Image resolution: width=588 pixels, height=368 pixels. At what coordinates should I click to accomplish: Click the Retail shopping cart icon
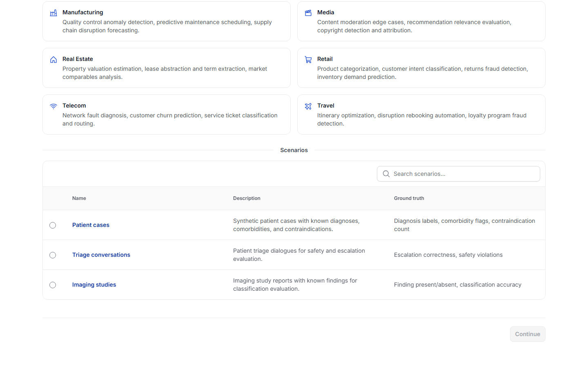[x=308, y=60]
